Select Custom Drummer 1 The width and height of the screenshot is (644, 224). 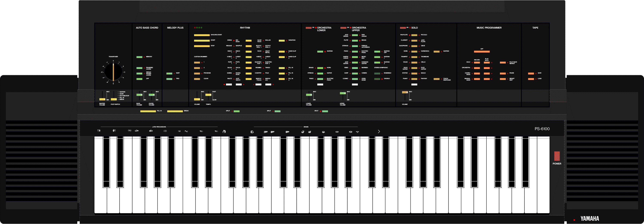click(197, 62)
